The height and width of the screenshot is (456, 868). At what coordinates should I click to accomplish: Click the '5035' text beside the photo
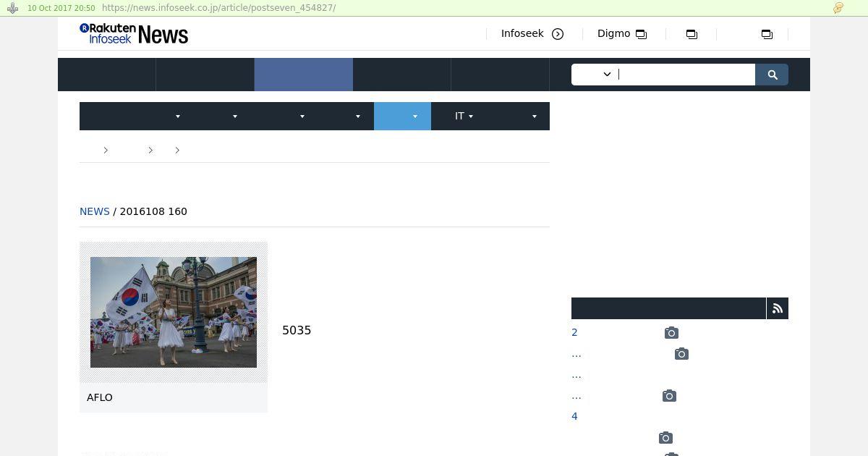tap(297, 330)
